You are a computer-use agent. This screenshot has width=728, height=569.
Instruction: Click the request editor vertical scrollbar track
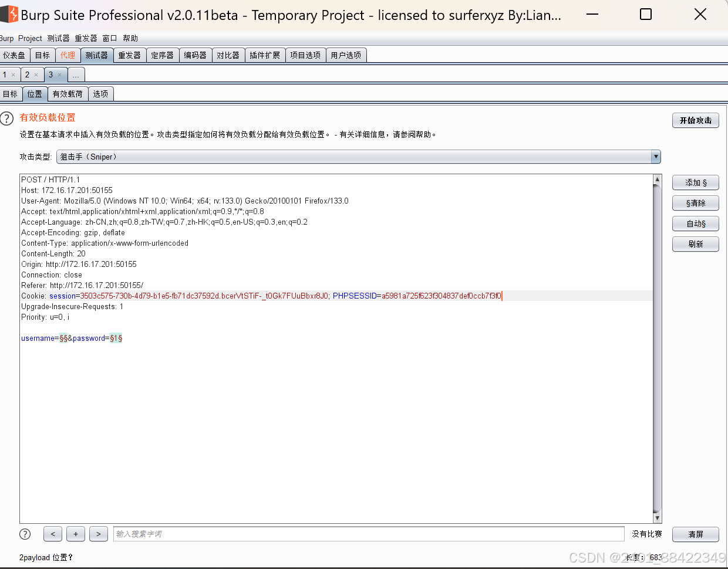pos(658,348)
